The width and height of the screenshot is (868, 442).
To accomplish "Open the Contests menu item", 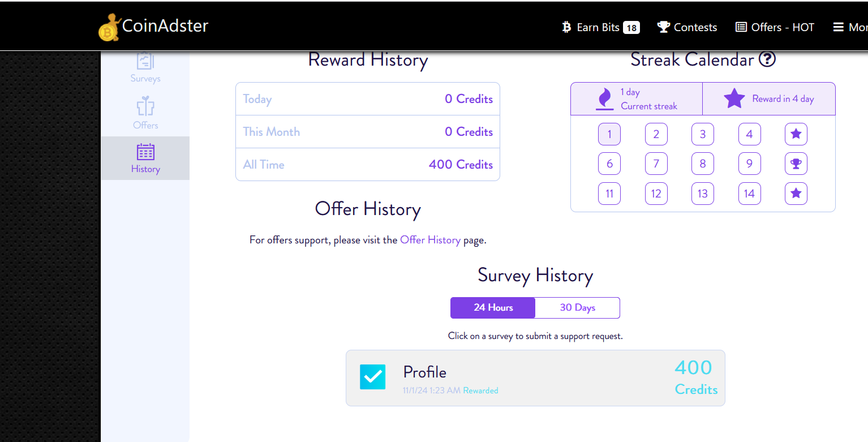I will coord(687,27).
